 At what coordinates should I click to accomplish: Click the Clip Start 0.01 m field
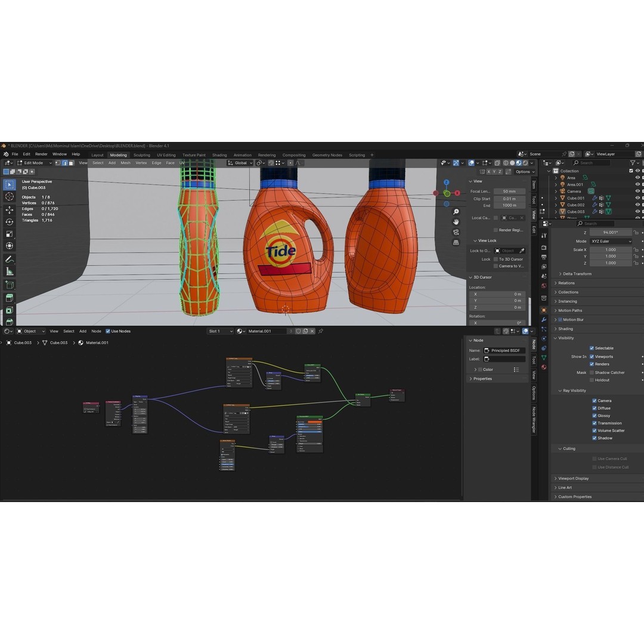(509, 199)
